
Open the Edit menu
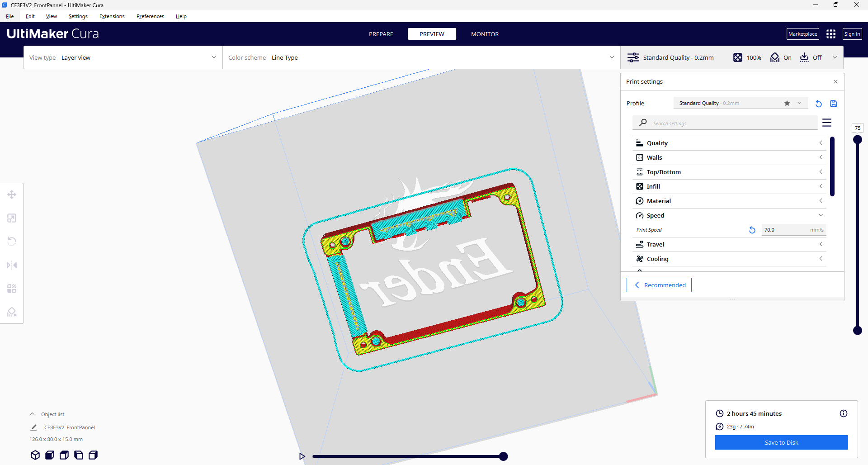(30, 16)
